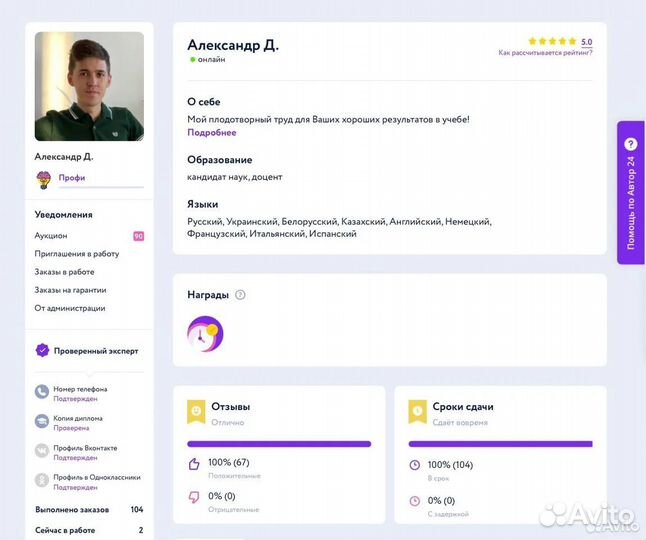Click the Профиль в Одноклассники icon
Screen dimensions: 646x540
(x=42, y=480)
